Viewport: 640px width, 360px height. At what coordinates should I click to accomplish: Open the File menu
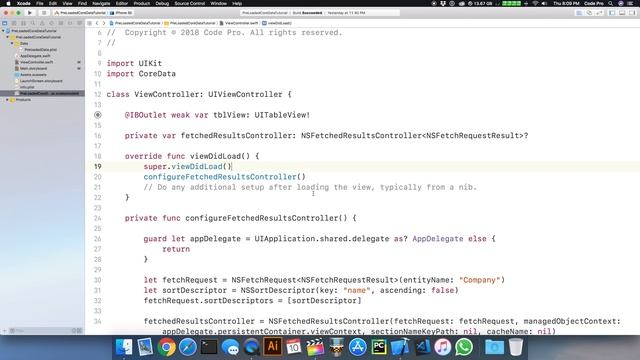[x=40, y=3]
